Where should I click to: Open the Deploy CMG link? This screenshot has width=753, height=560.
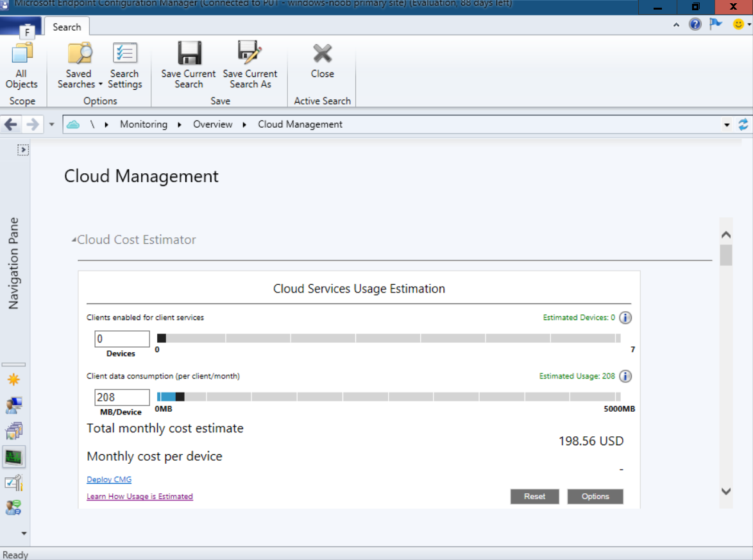pyautogui.click(x=109, y=479)
